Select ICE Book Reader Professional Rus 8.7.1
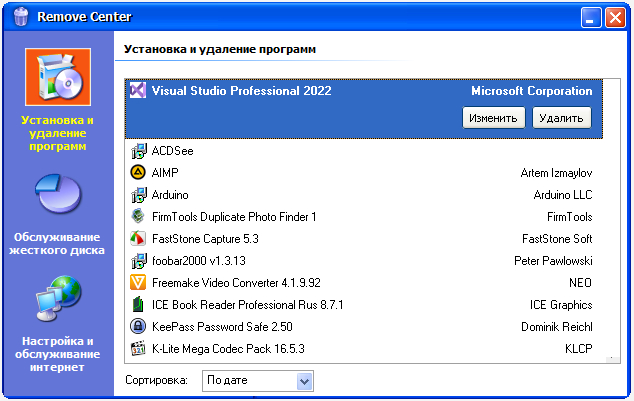The width and height of the screenshot is (634, 401). coord(362,304)
